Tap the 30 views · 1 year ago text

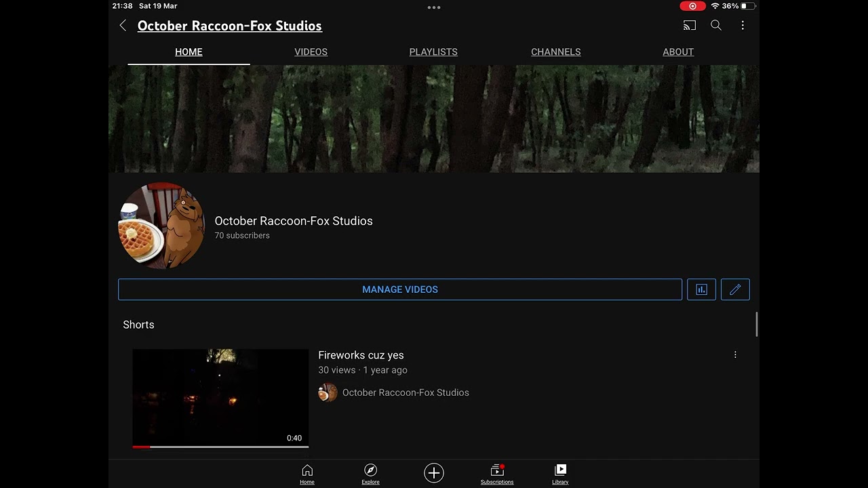point(363,370)
